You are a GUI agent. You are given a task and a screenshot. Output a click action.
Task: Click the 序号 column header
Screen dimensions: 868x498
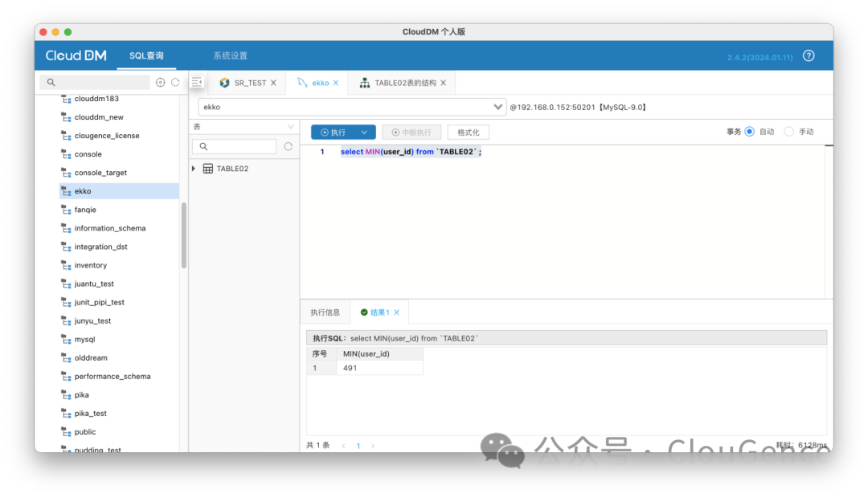(x=320, y=354)
